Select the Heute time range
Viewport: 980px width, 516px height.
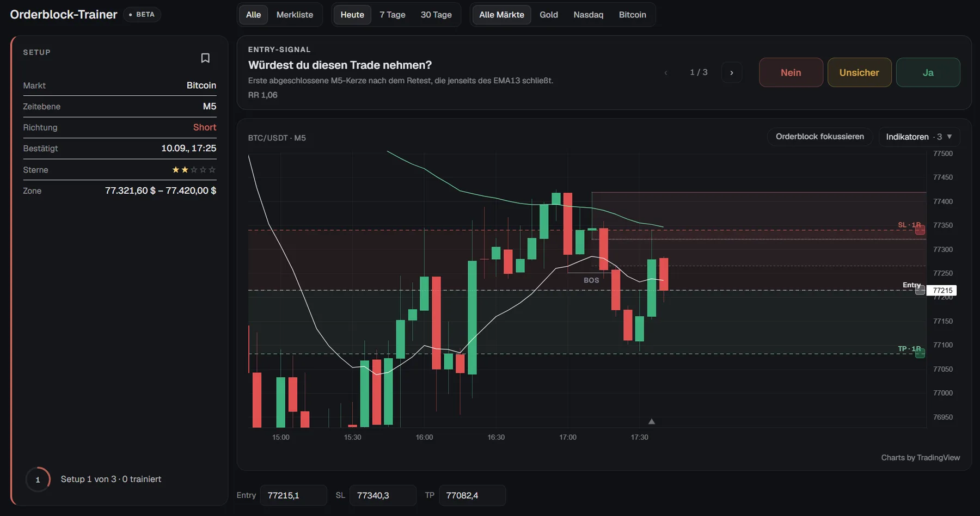(352, 15)
